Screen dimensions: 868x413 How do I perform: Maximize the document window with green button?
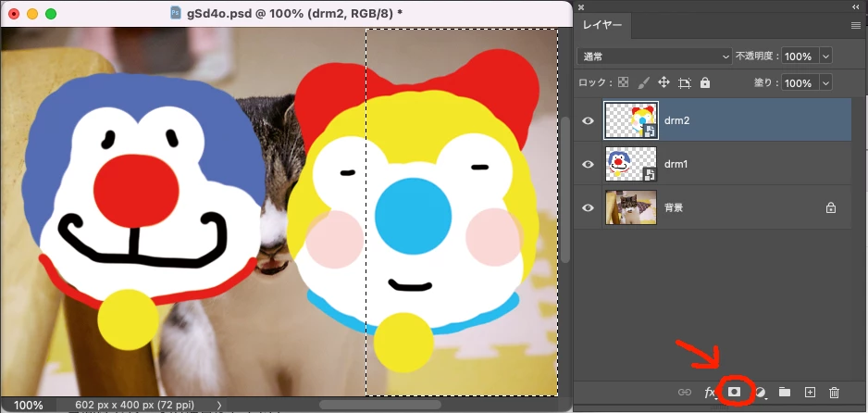50,14
